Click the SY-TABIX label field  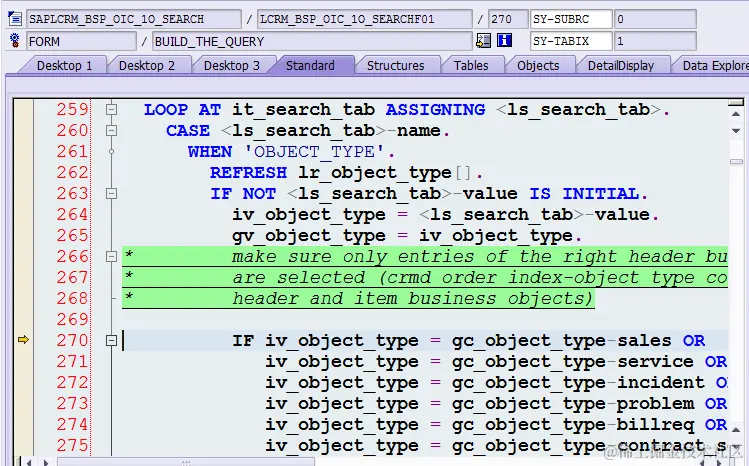[571, 41]
